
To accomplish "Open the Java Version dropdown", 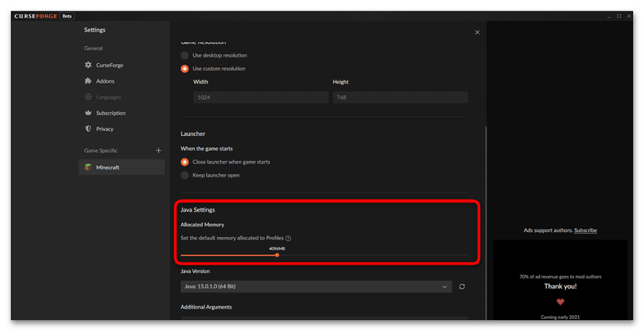I will [x=316, y=287].
